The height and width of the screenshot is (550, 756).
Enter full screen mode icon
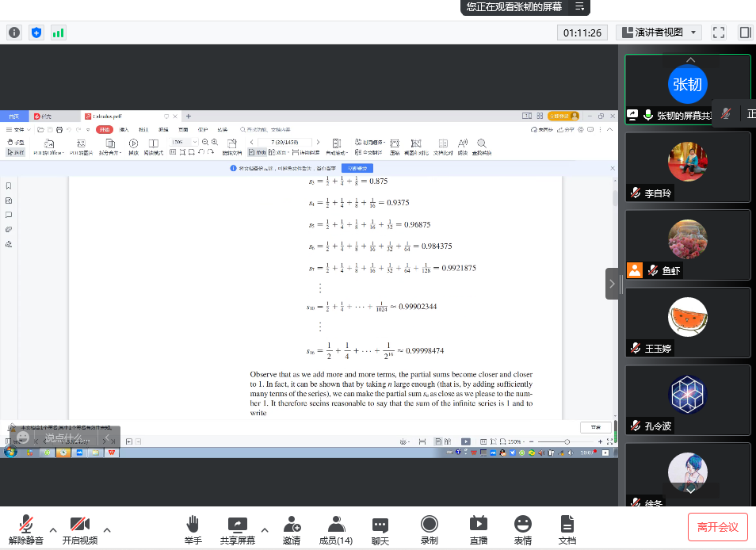719,32
